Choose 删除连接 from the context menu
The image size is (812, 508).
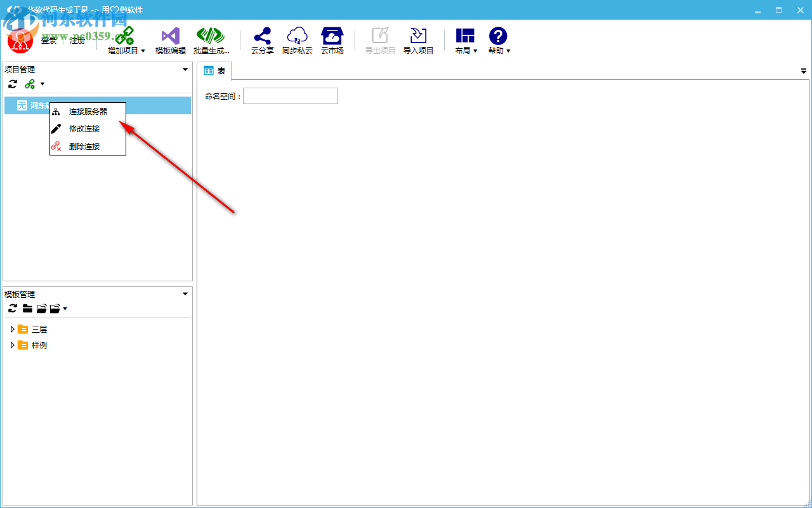(88, 146)
